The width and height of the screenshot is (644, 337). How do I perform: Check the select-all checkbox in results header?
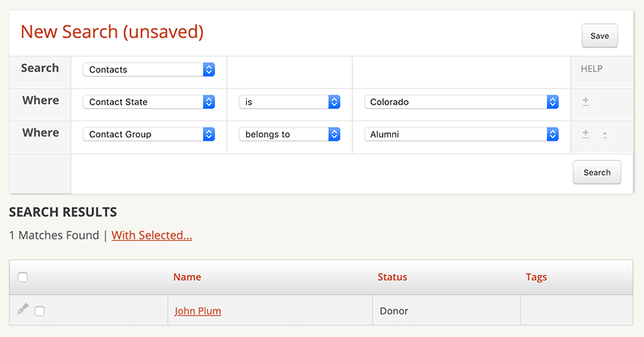(23, 277)
